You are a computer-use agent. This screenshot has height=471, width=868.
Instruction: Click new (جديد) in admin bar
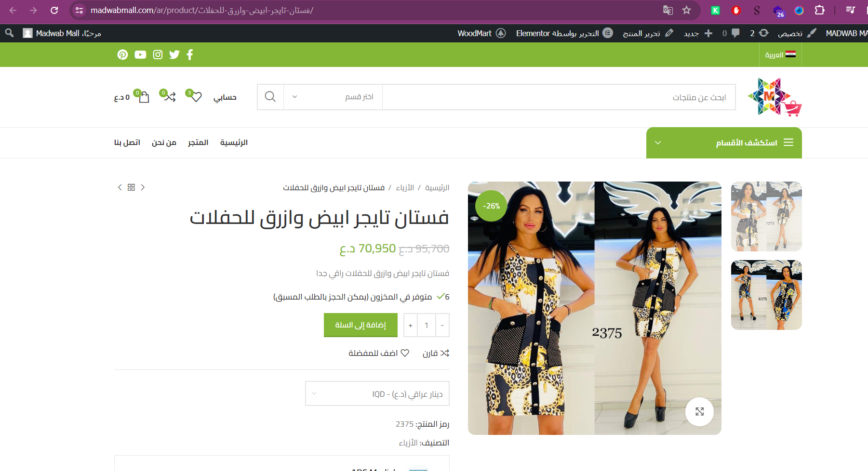pyautogui.click(x=698, y=33)
